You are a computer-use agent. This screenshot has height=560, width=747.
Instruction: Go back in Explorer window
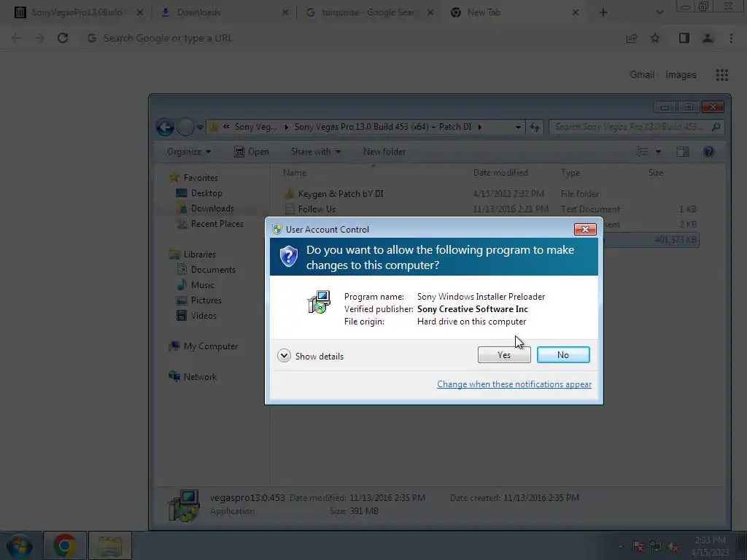(x=165, y=127)
